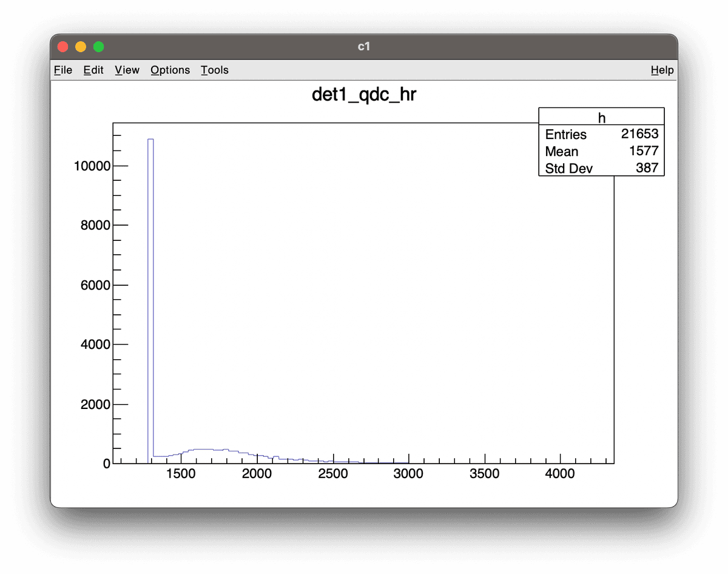Screen dimensions: 728x574
Task: Click the x-axis label 4000
Action: click(560, 474)
